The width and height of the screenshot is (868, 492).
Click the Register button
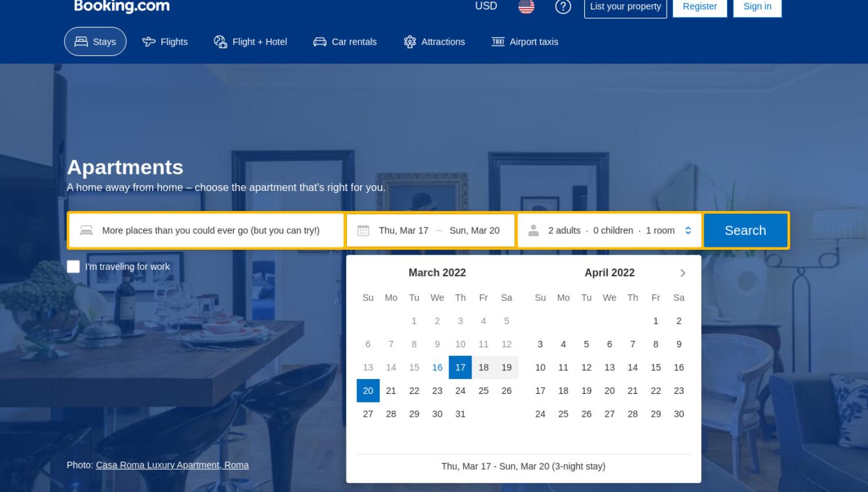pos(699,8)
